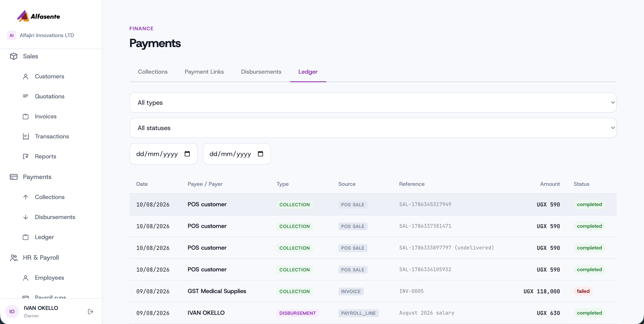Click the Reports download icon
This screenshot has width=644, height=324.
click(x=26, y=156)
